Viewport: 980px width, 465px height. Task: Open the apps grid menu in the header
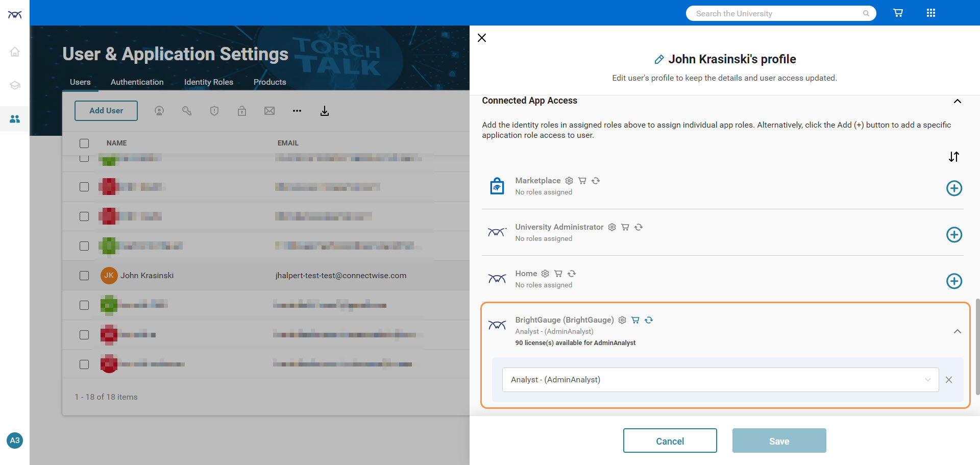[930, 13]
